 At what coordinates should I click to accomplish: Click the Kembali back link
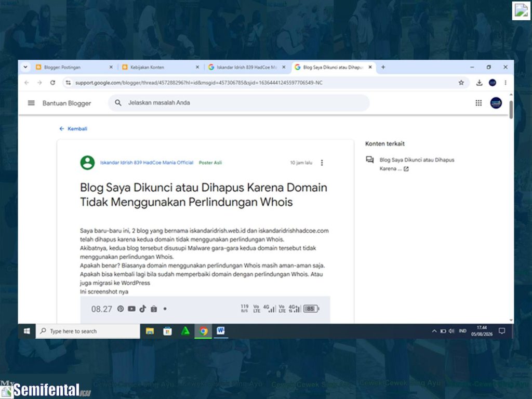point(73,129)
